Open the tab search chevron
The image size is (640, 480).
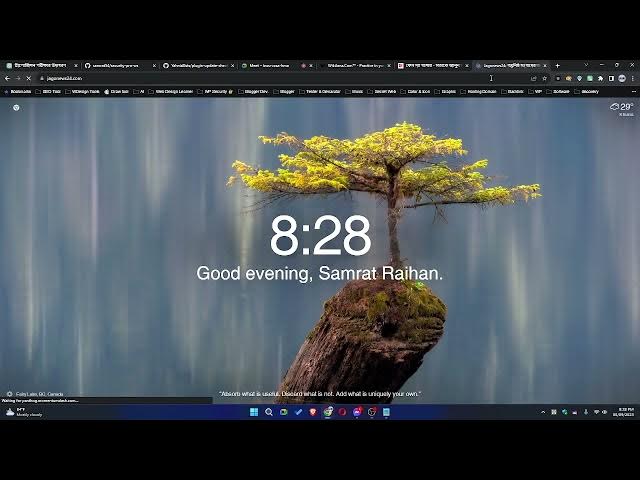point(587,65)
